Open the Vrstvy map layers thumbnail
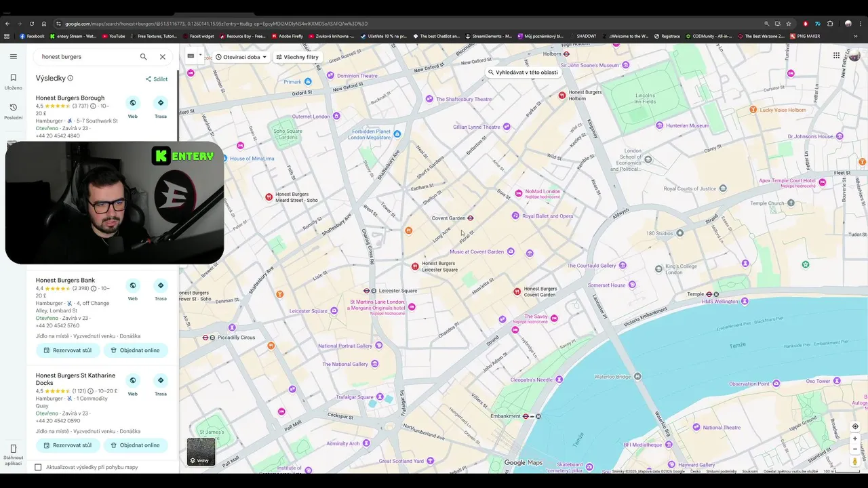This screenshot has width=868, height=488. click(x=201, y=451)
